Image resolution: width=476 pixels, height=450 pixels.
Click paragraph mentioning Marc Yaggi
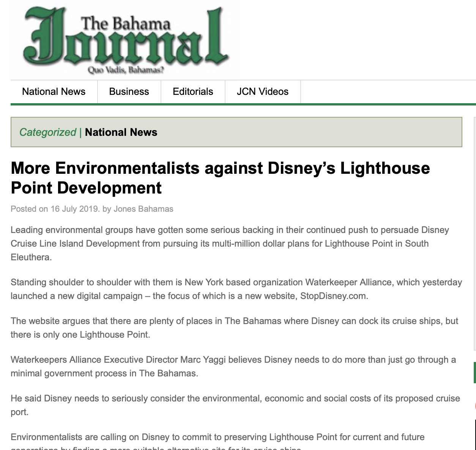tap(233, 367)
